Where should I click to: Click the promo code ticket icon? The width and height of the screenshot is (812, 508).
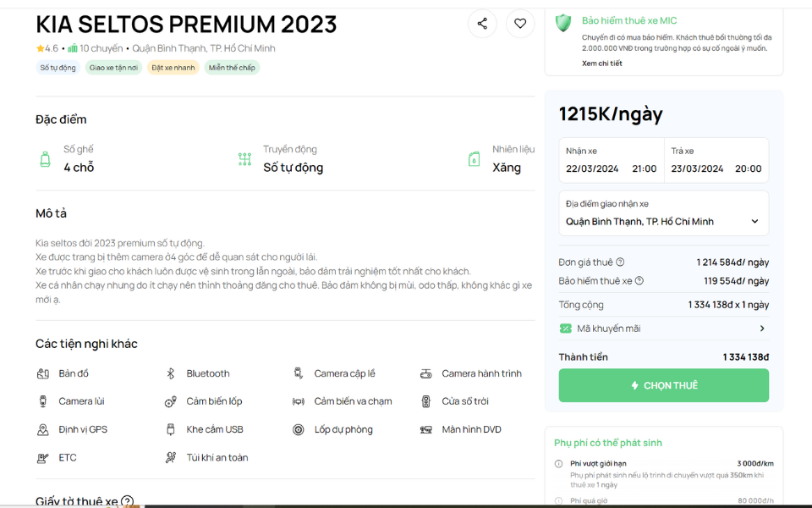click(x=565, y=329)
